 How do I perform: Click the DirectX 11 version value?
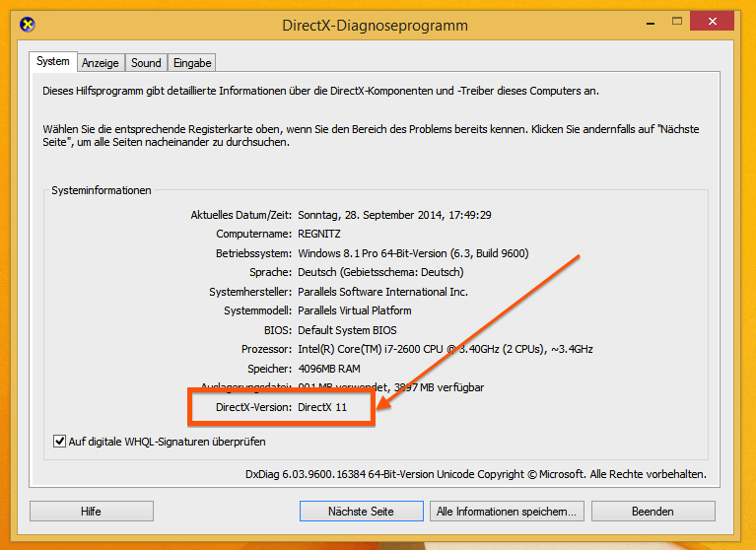pos(322,407)
